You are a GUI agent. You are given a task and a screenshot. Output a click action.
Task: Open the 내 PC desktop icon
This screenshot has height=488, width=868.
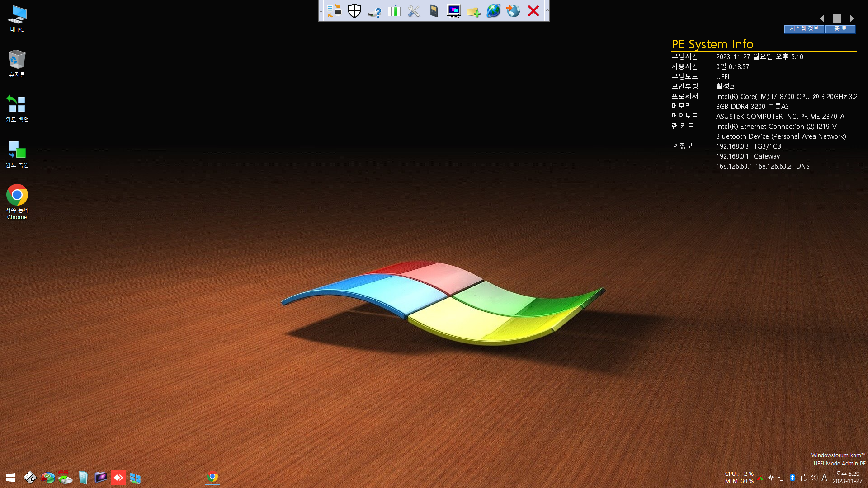pos(17,19)
